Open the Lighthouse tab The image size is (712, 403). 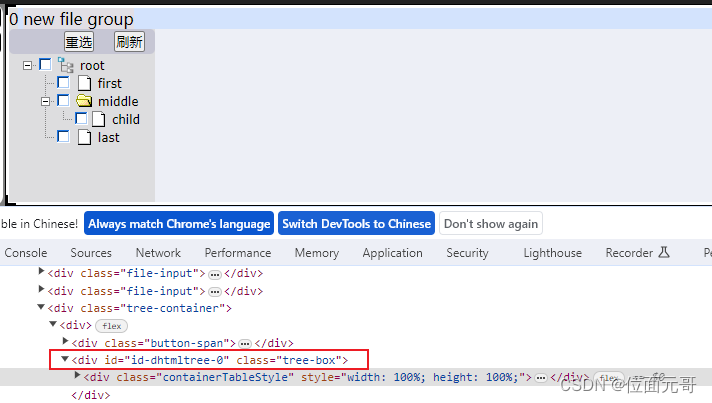(x=552, y=253)
